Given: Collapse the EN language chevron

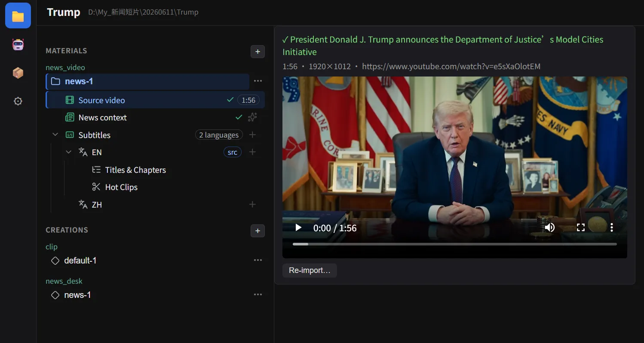Looking at the screenshot, I should point(68,152).
